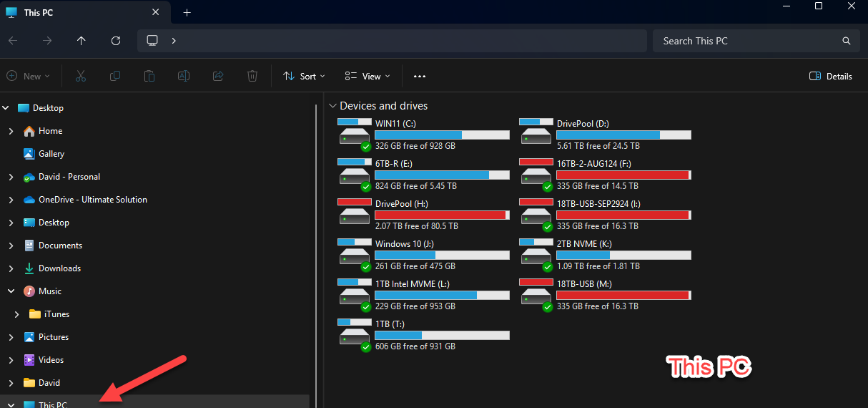Screen dimensions: 868x408
Task: Open 16TB-2-AUG124 (F:) drive icon
Action: (536, 175)
